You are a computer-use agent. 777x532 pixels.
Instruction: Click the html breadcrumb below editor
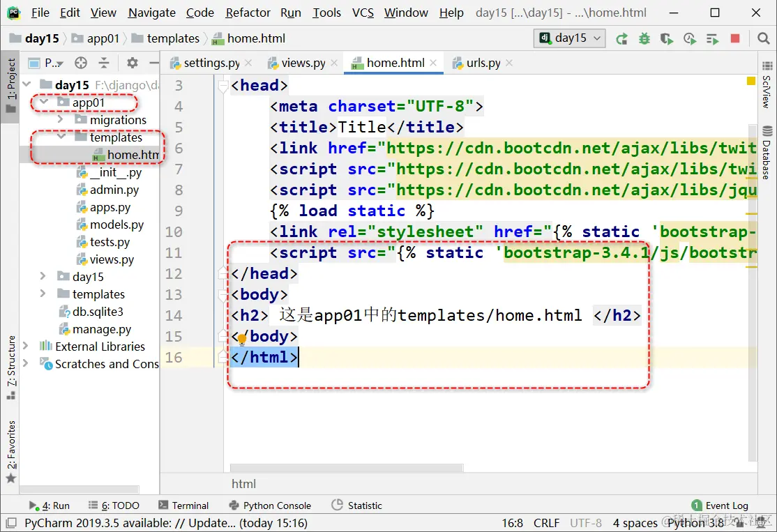click(244, 483)
